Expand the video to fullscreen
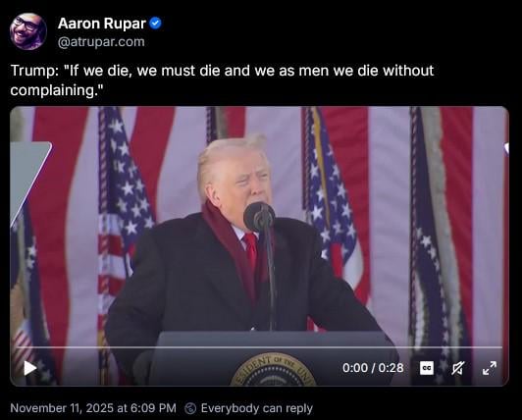 (490, 368)
